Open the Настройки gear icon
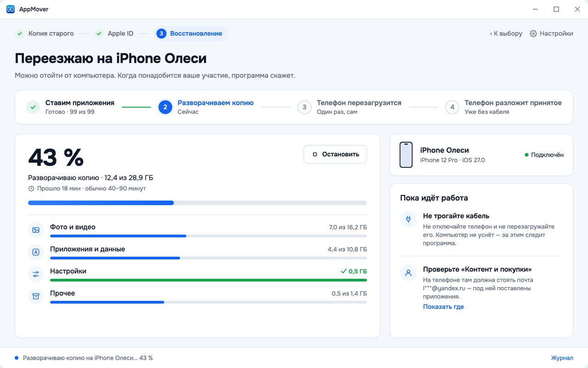 click(533, 34)
